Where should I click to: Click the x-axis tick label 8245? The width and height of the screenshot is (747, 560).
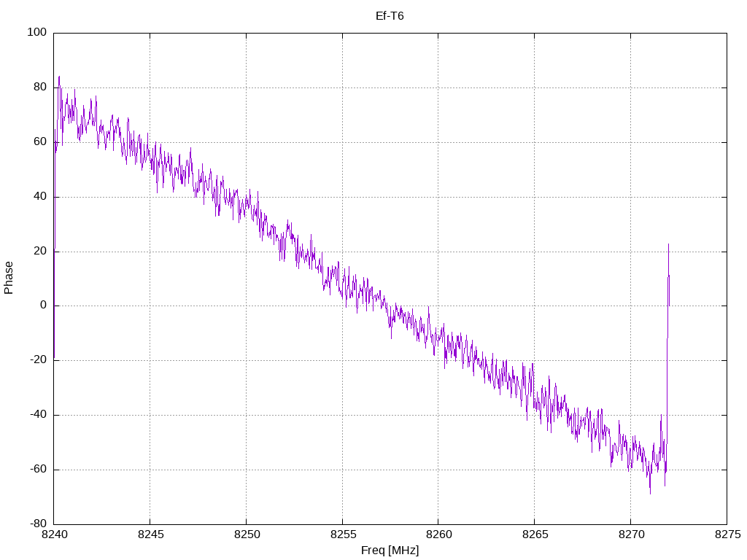150,534
